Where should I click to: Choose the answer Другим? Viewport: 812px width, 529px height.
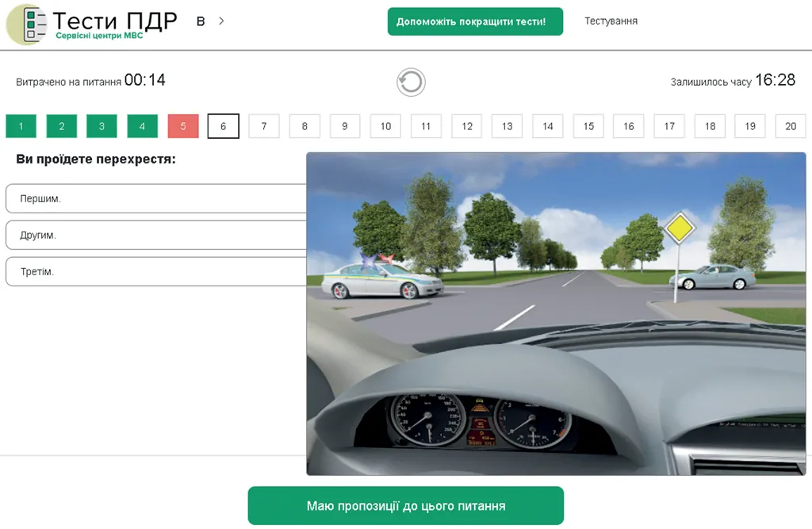click(155, 236)
